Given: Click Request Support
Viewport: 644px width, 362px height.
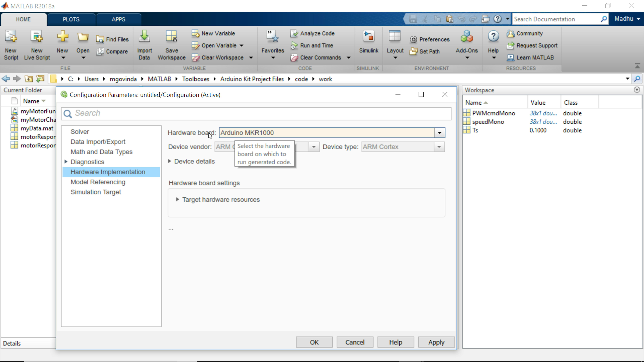Looking at the screenshot, I should (x=532, y=45).
